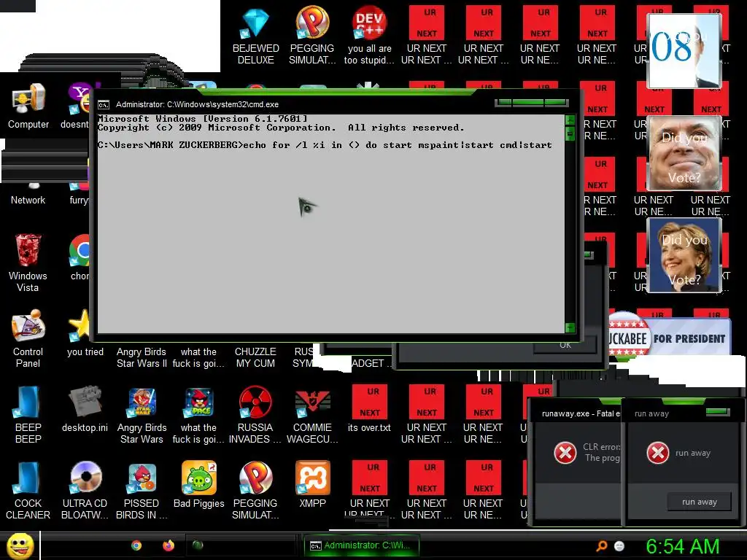Select the Network desktop icon
This screenshot has height=560, width=747.
[28, 200]
